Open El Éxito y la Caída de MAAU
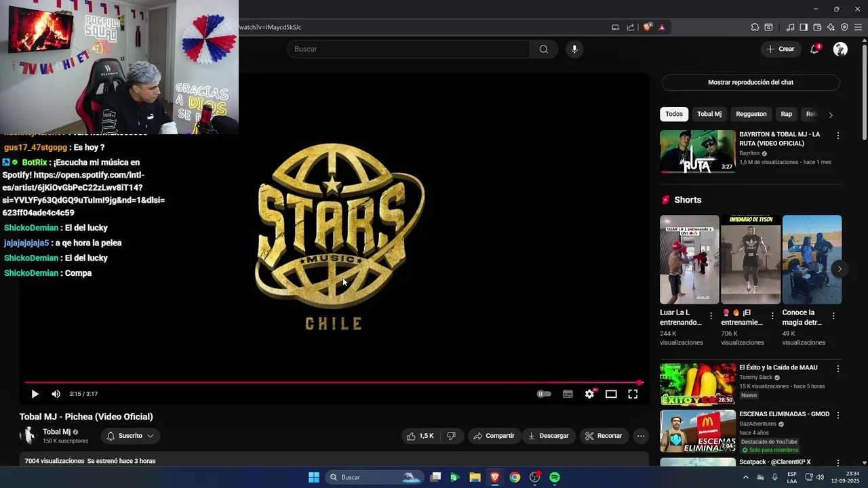The width and height of the screenshot is (868, 488). pos(778,367)
